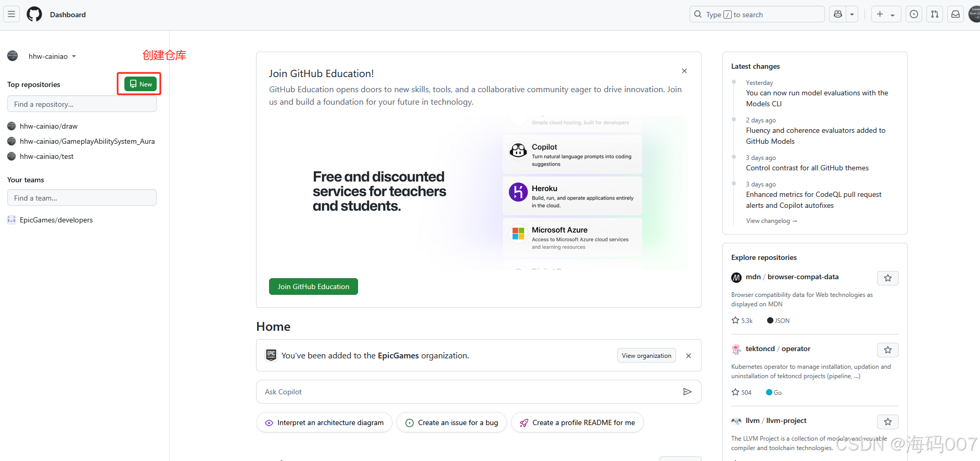The width and height of the screenshot is (980, 461).
Task: Click the send arrow in Ask Copilot
Action: click(x=687, y=392)
